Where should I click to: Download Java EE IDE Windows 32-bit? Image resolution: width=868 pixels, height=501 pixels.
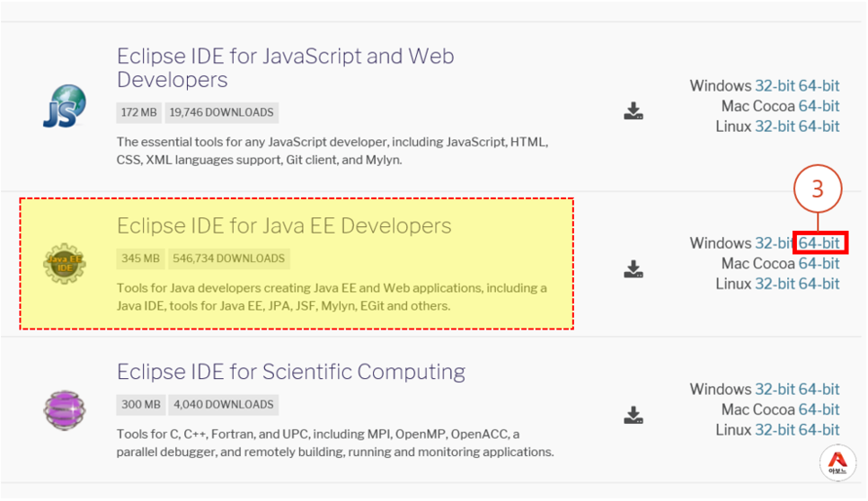pos(775,243)
